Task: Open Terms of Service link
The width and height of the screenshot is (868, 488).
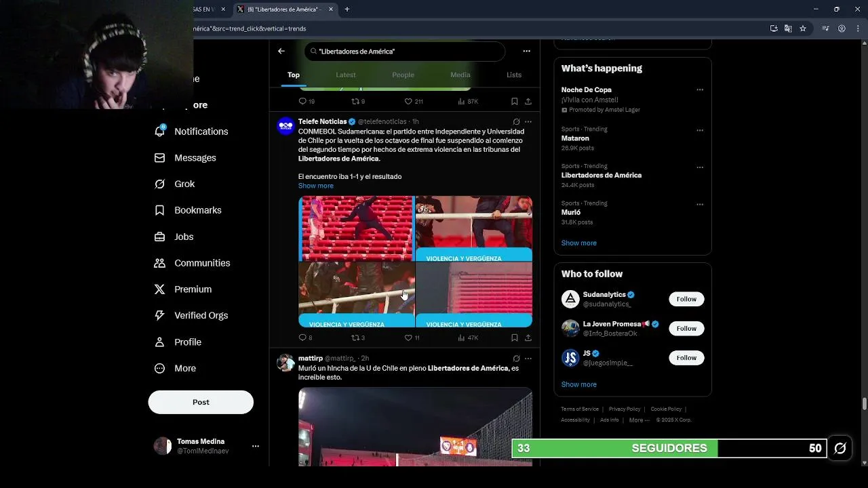Action: tap(580, 409)
